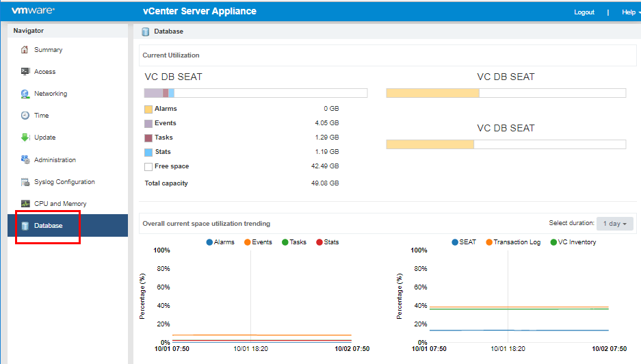The height and width of the screenshot is (364, 641).
Task: Click the Access console icon
Action: tap(25, 72)
